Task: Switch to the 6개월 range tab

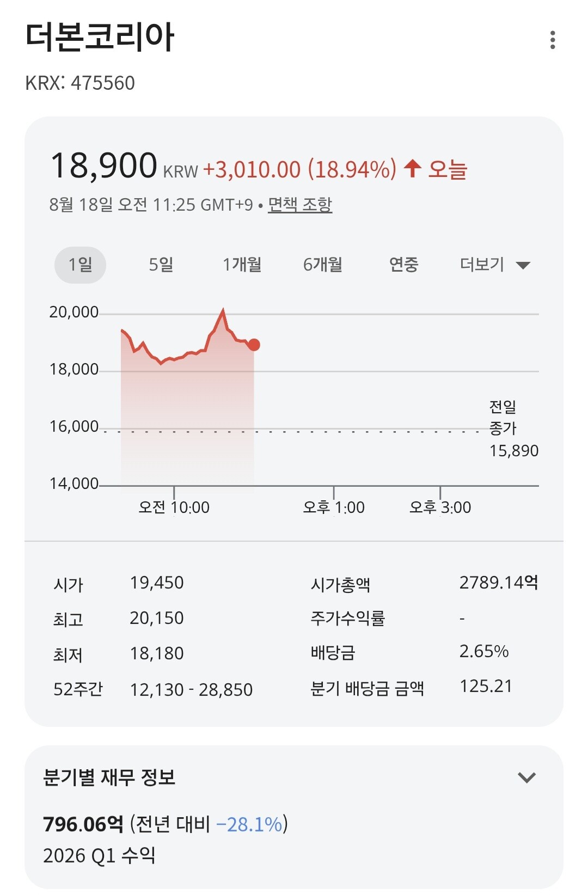Action: coord(323,265)
